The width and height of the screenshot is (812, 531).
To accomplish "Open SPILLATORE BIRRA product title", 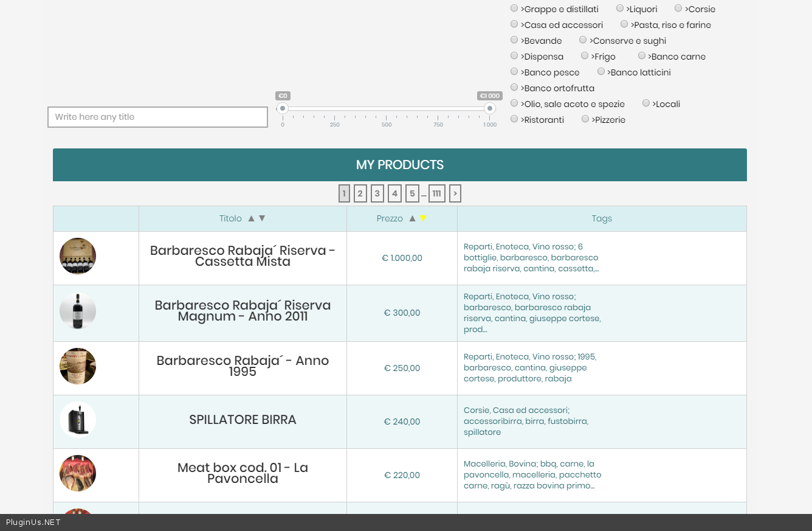I will (243, 420).
